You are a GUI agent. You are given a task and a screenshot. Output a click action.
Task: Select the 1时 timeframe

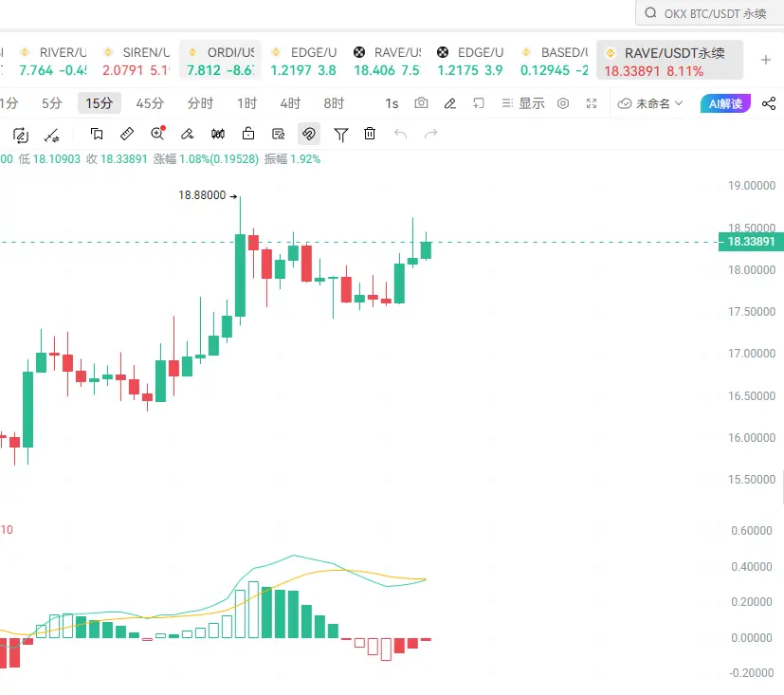tap(247, 103)
